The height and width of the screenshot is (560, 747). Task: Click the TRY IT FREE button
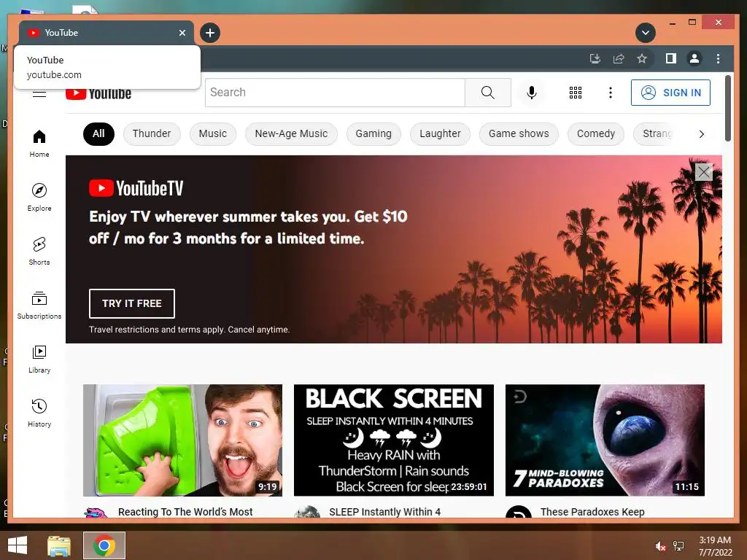[132, 303]
